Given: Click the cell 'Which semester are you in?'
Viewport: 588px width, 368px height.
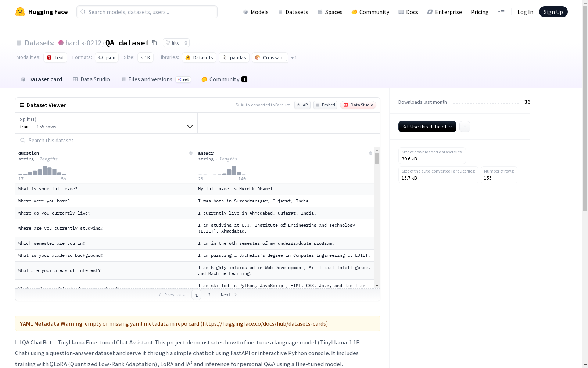Looking at the screenshot, I should 105,243.
